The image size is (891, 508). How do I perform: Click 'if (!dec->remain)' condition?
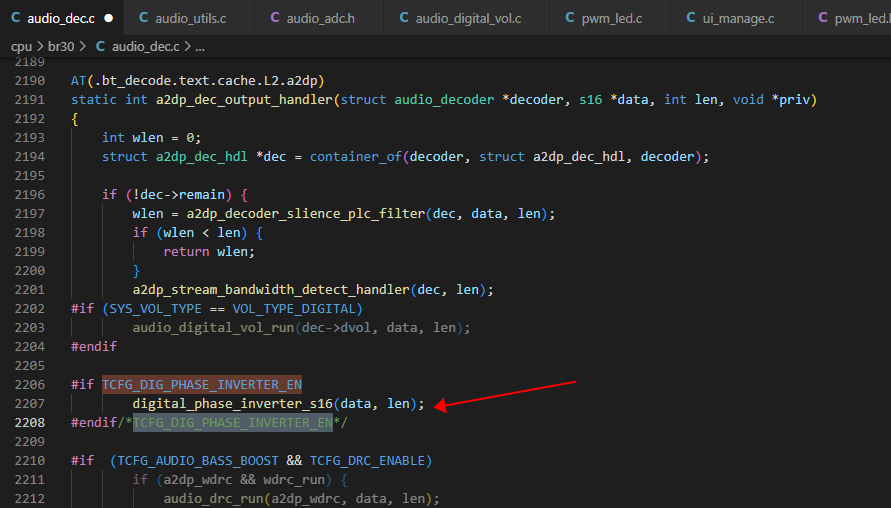coord(167,195)
